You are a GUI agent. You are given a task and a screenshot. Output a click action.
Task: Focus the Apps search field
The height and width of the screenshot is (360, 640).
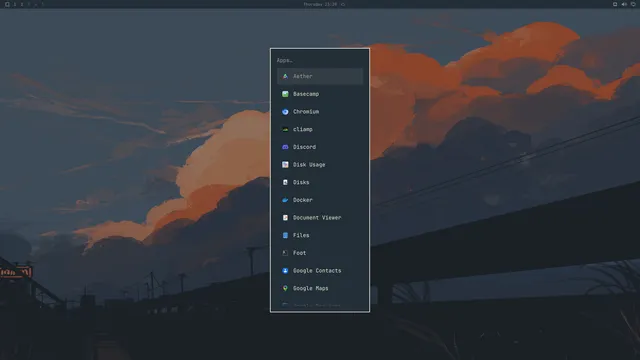tap(320, 60)
